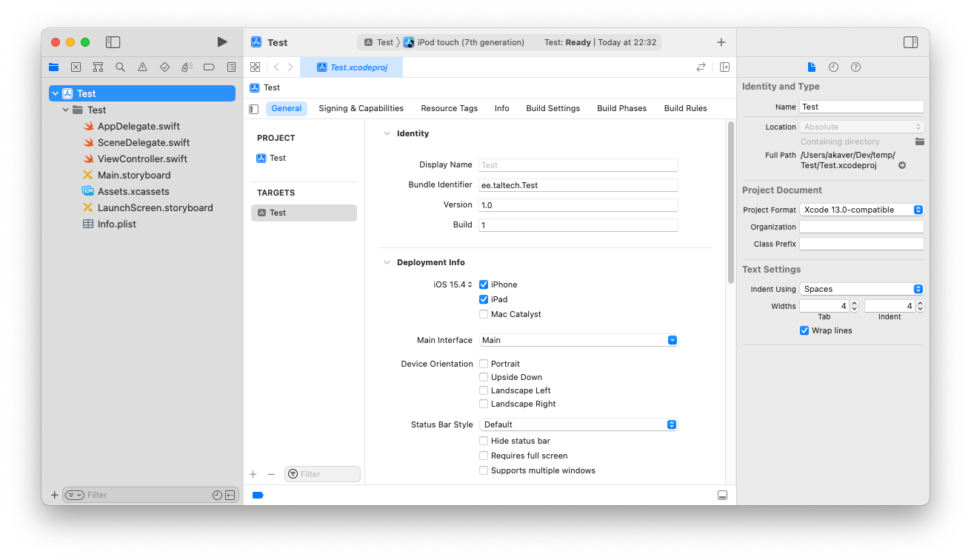
Task: Select Test target under TARGETS
Action: (304, 213)
